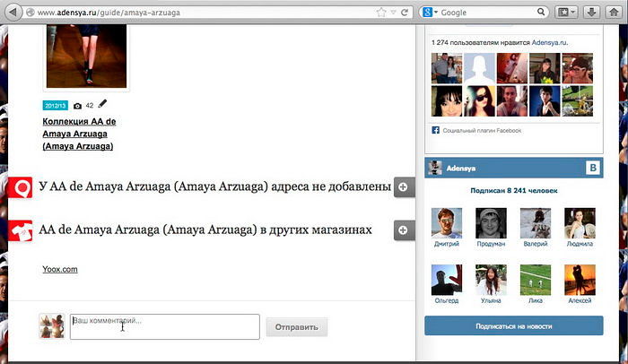Open the URL history dropdown arrow
Viewport: 628px width, 364px height.
[x=393, y=13]
